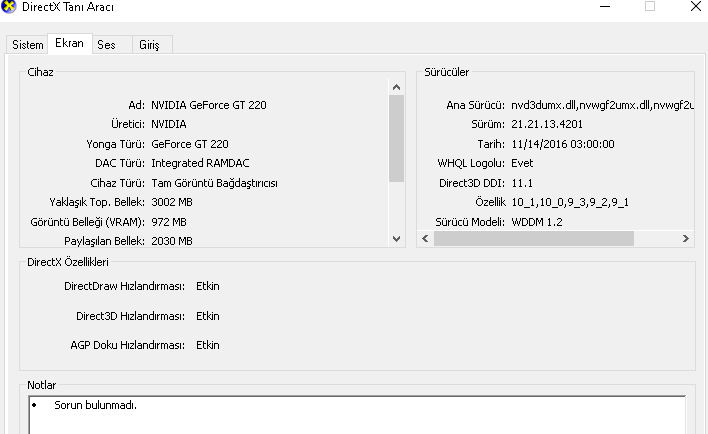The height and width of the screenshot is (434, 708).
Task: Click the WHQL Logolu value 'Evet'
Action: (522, 163)
